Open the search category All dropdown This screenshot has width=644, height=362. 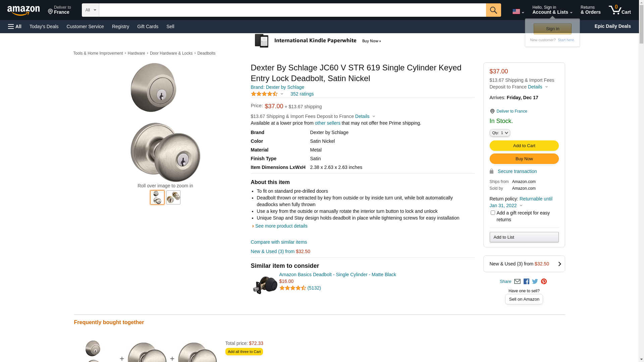point(90,10)
